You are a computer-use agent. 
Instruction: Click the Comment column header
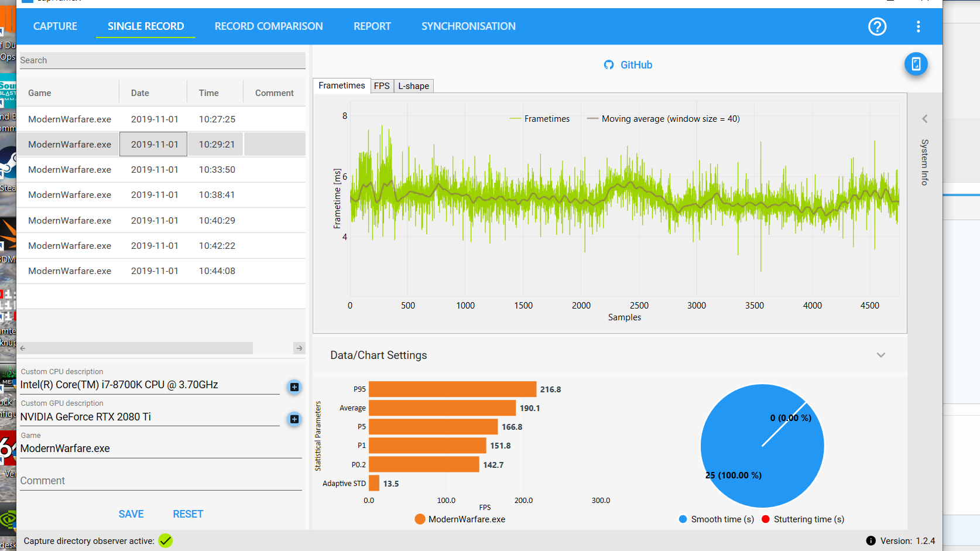tap(275, 93)
